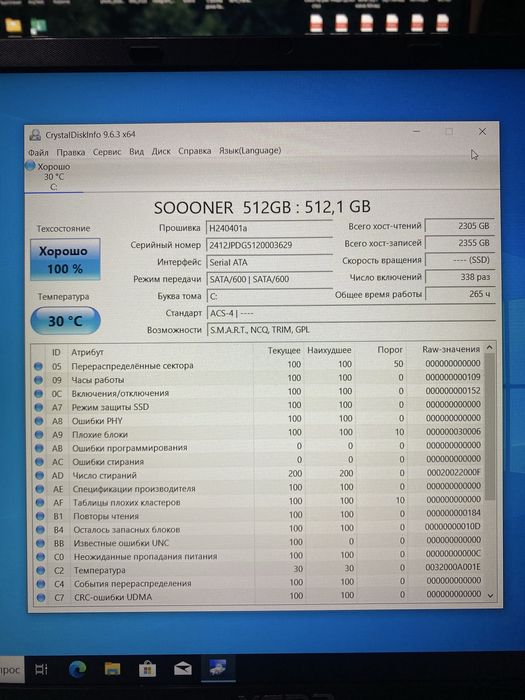This screenshot has width=525, height=700.
Task: Click the Число включений value 338 раз
Action: (x=460, y=277)
